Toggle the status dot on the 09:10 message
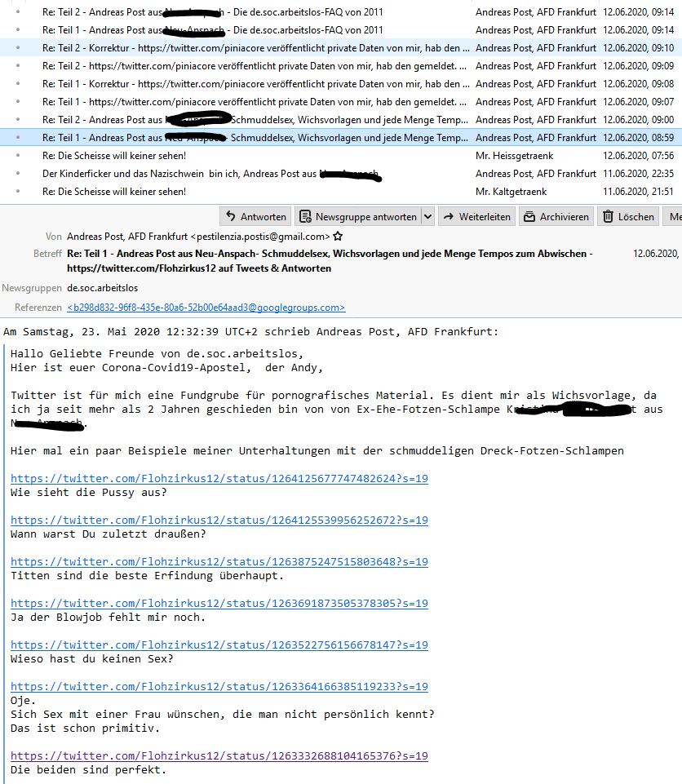Viewport: 682px width, 784px height. pos(18,48)
